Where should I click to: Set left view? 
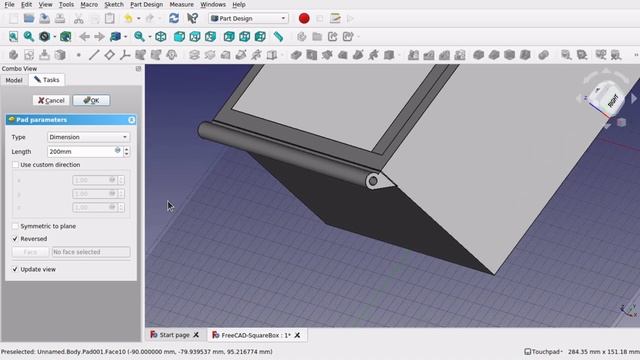260,37
